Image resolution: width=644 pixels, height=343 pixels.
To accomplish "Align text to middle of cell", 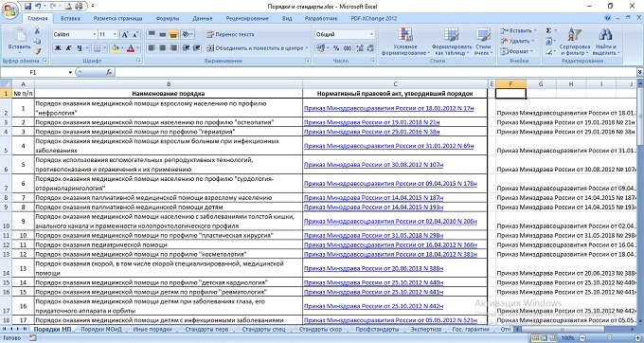I will (x=162, y=34).
